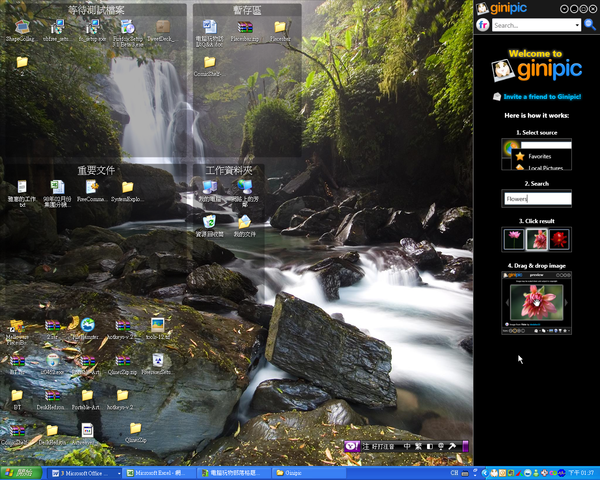Toggle half/full width on IME bar
The height and width of the screenshot is (480, 600).
[429, 446]
